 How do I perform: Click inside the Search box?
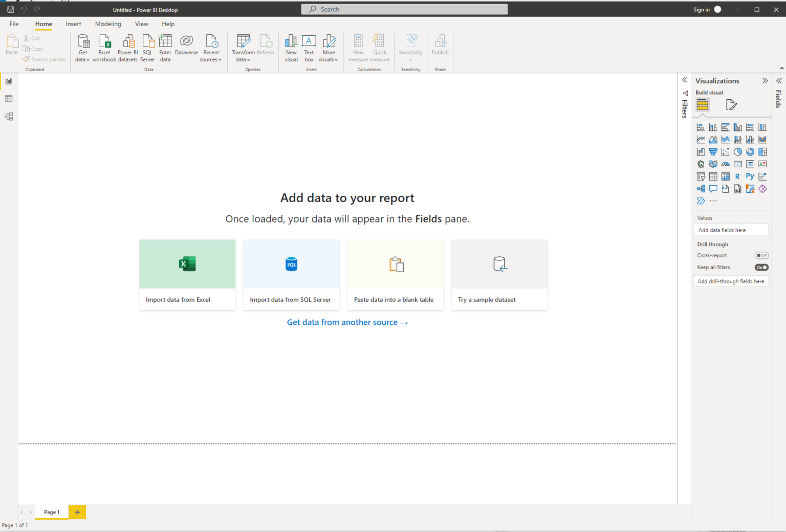[404, 9]
